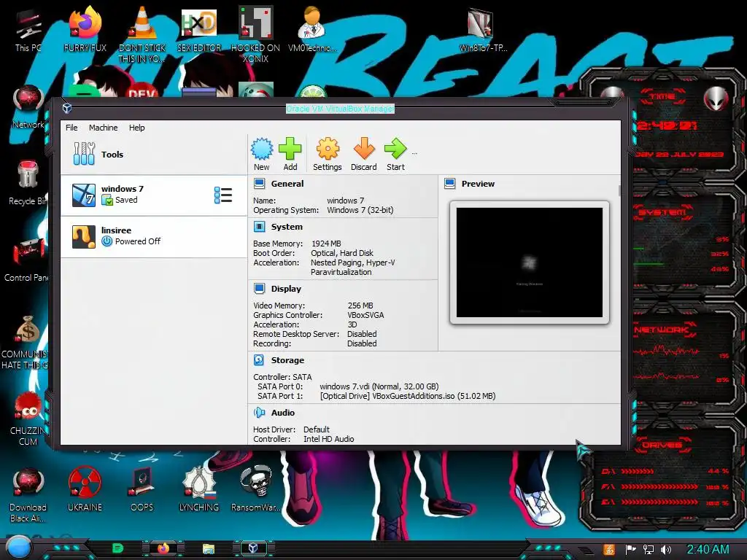Click the 2:40 AM taskbar clock
Image resolution: width=747 pixels, height=560 pixels.
point(708,550)
